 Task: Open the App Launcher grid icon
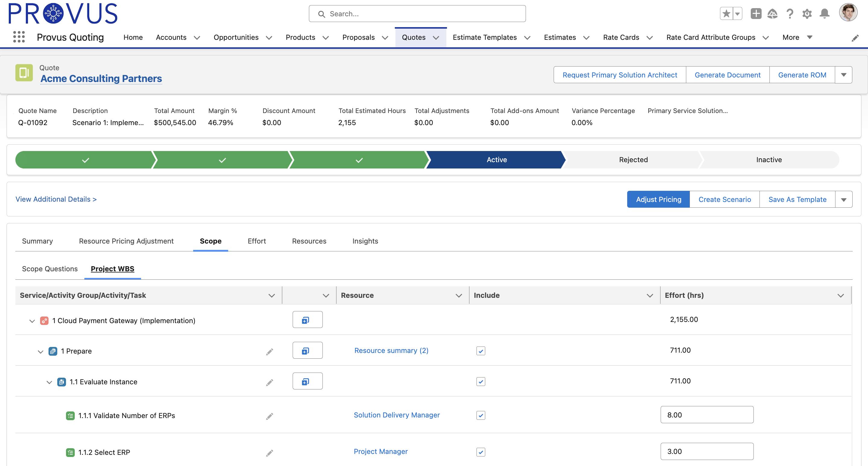[19, 37]
